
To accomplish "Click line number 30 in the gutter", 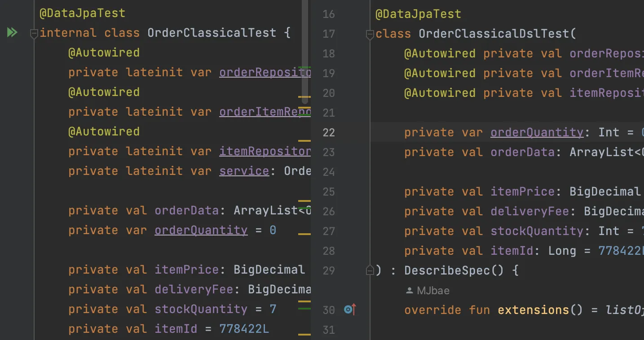I will (329, 310).
